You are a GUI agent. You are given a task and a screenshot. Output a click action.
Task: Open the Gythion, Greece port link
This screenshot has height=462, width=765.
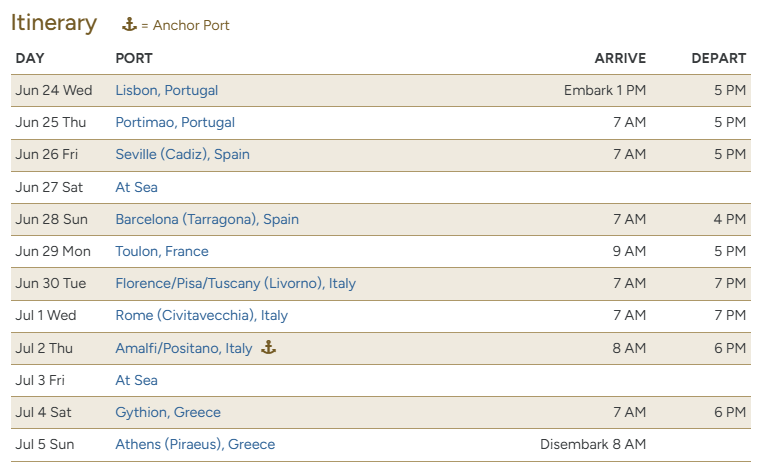tap(168, 412)
